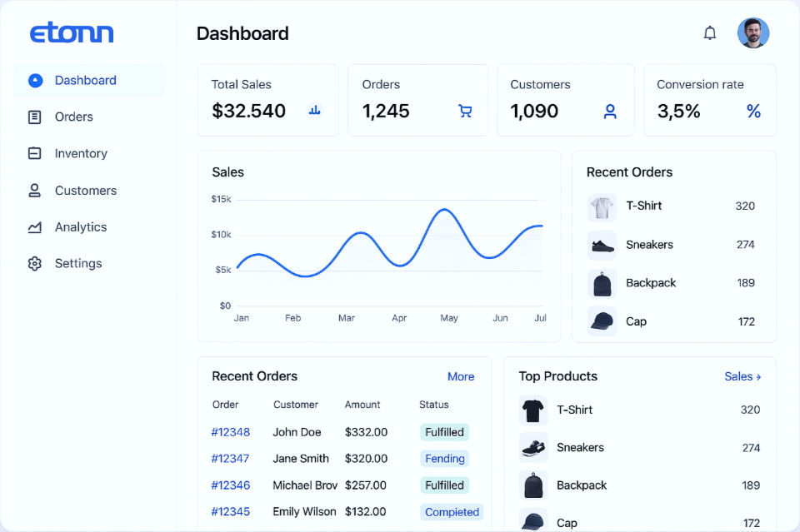This screenshot has width=800, height=532.
Task: Click Backpack label in Top Products
Action: pyautogui.click(x=582, y=485)
